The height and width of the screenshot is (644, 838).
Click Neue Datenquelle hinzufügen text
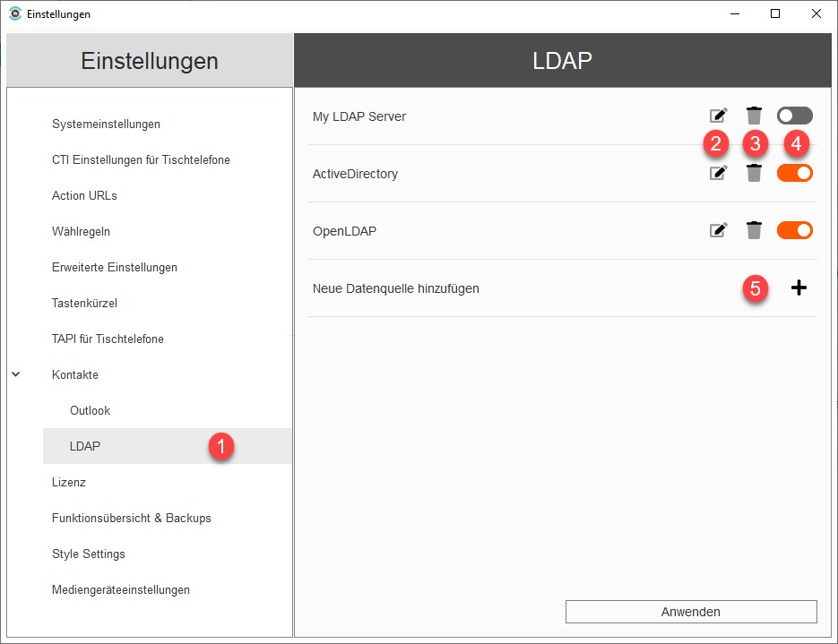tap(395, 288)
